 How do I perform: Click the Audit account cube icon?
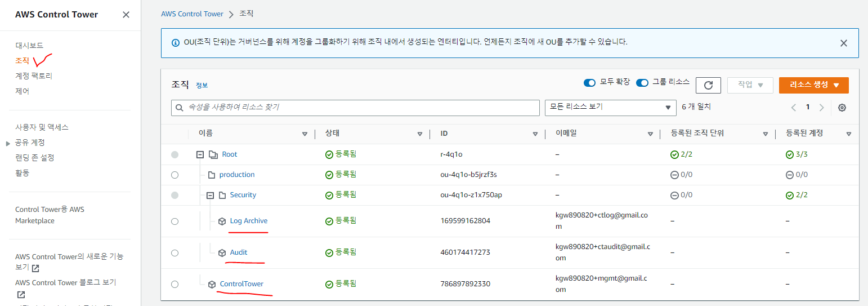point(222,253)
